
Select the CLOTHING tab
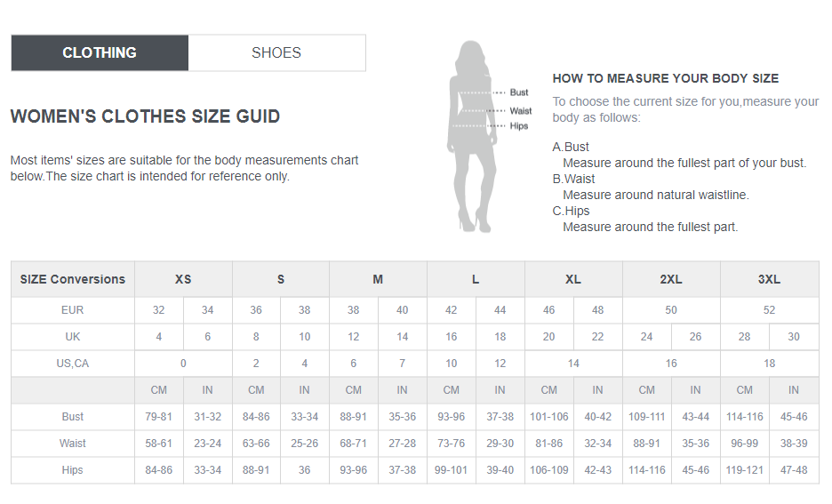100,53
